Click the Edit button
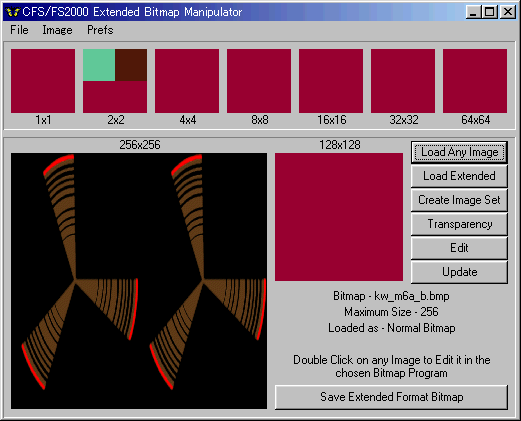This screenshot has height=421, width=521. pyautogui.click(x=459, y=248)
